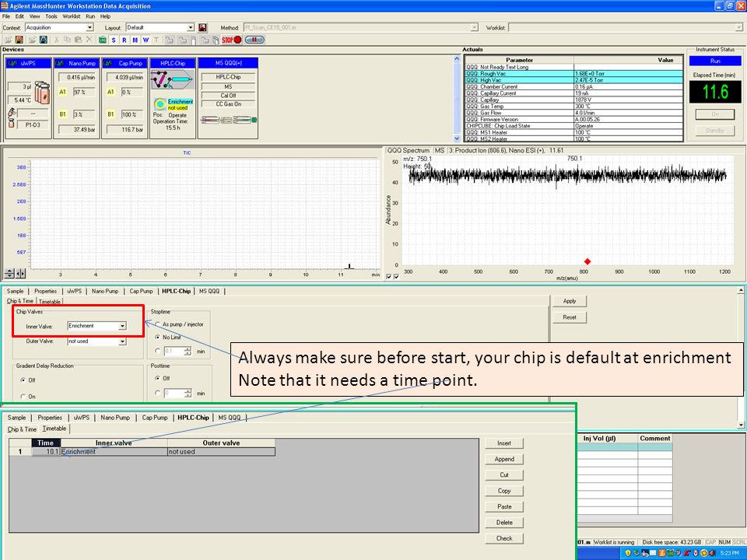747x560 pixels.
Task: Click the round enrichment valve icon
Action: 160,103
